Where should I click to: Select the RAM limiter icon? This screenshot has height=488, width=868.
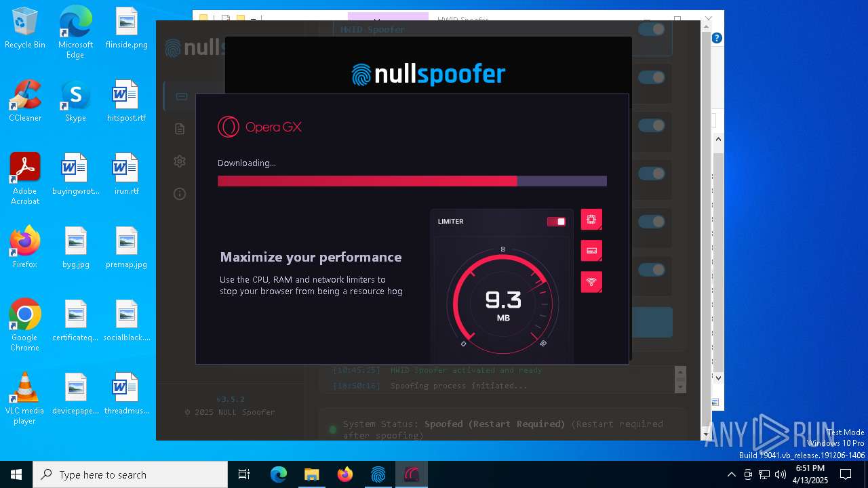[x=591, y=251]
